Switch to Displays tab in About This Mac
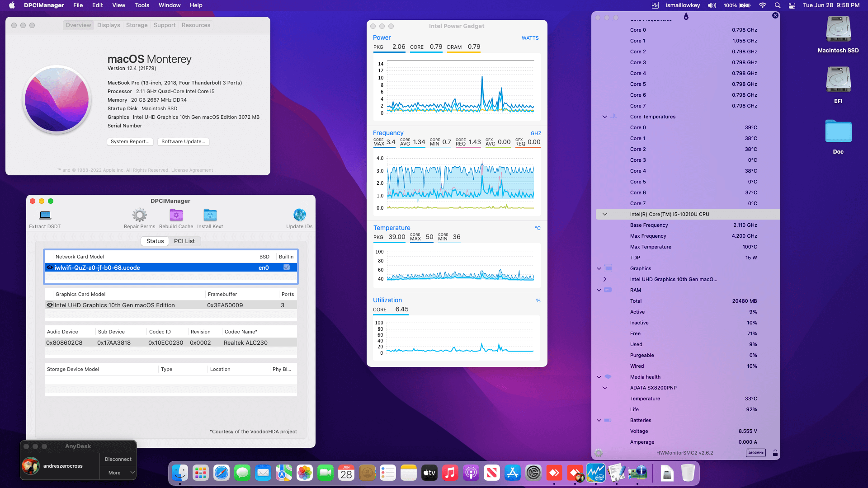Viewport: 868px width, 488px height. [x=108, y=25]
